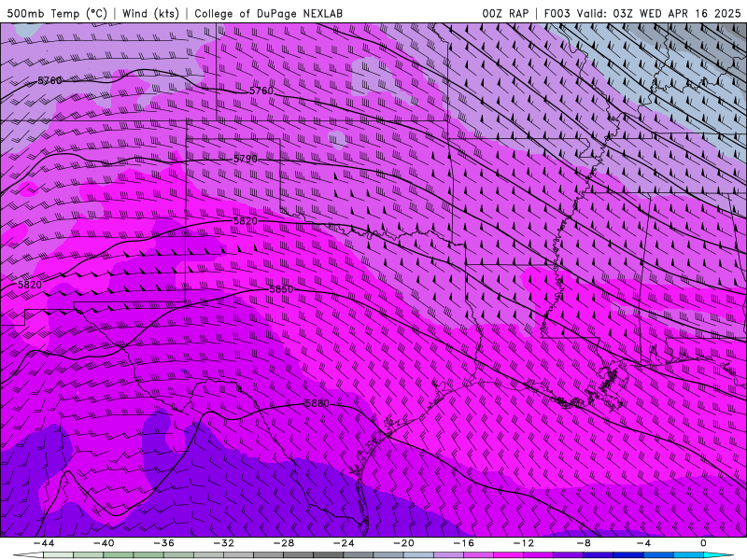Click the -36 color scale label
Image resolution: width=747 pixels, height=560 pixels.
click(x=164, y=543)
